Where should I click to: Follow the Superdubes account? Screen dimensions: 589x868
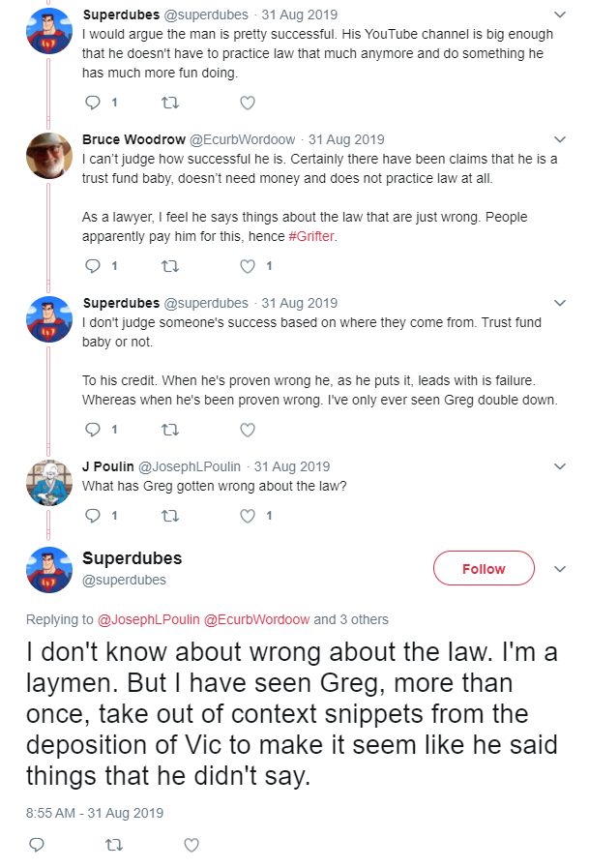coord(484,569)
